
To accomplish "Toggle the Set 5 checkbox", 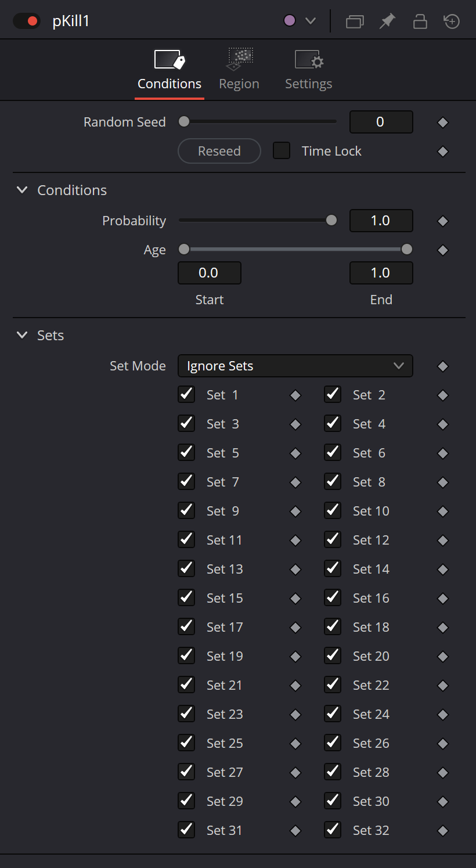I will [186, 453].
